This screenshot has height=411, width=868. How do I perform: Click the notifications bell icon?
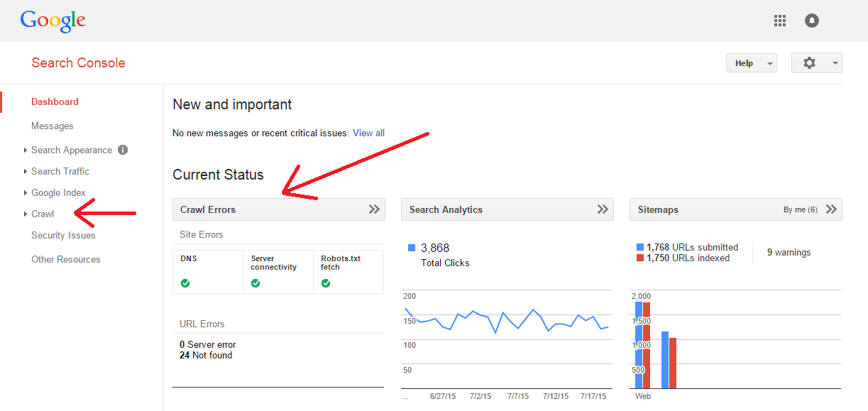[812, 21]
